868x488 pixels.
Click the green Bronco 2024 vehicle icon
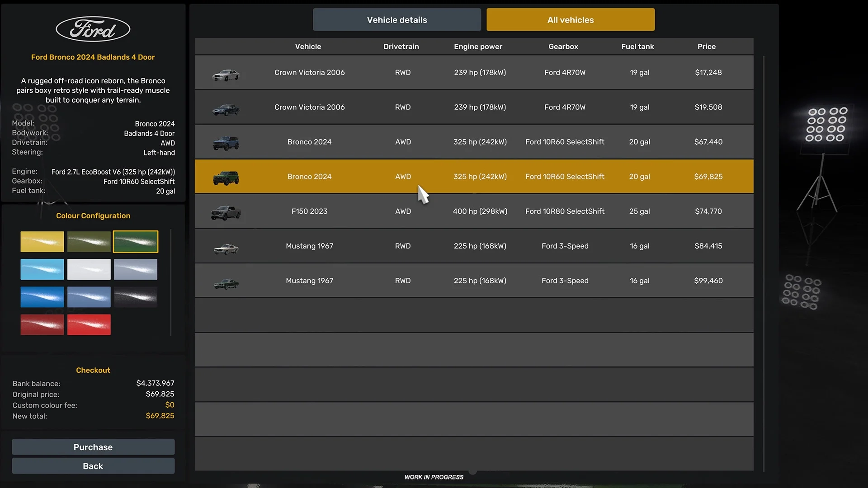click(226, 178)
